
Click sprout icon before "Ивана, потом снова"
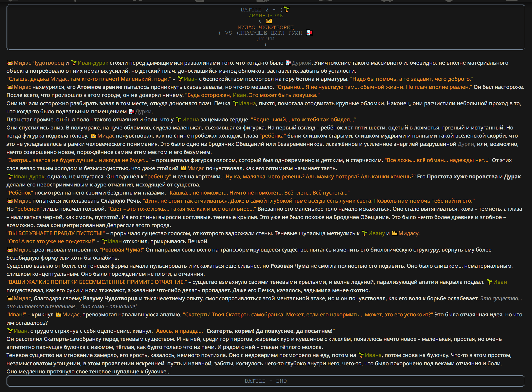pos(361,355)
